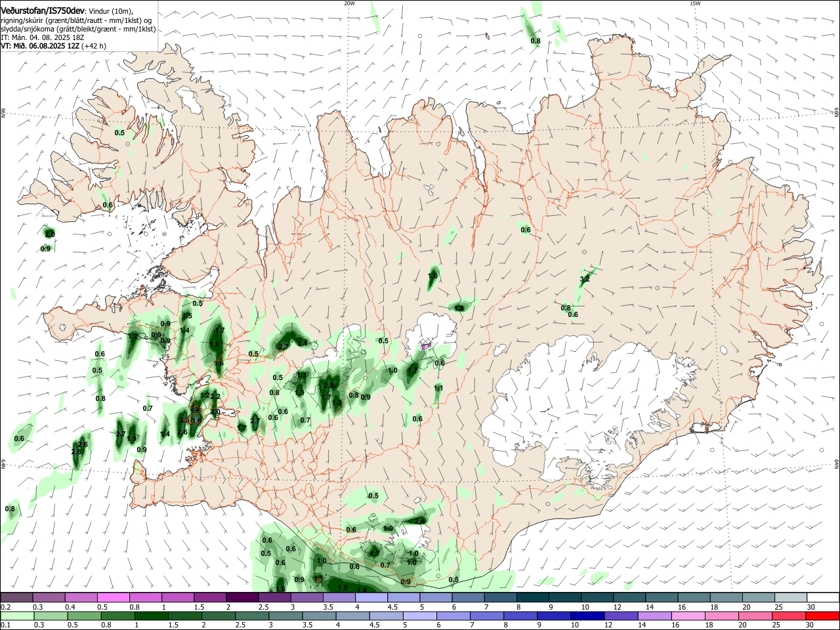Select the top-row legend swatch labeled 0.2
Screen dimensions: 840x630
[16, 597]
